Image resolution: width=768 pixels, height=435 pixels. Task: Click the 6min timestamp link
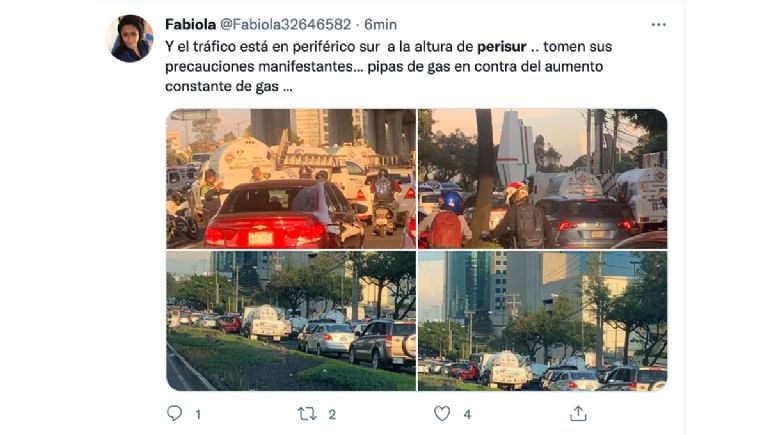381,24
